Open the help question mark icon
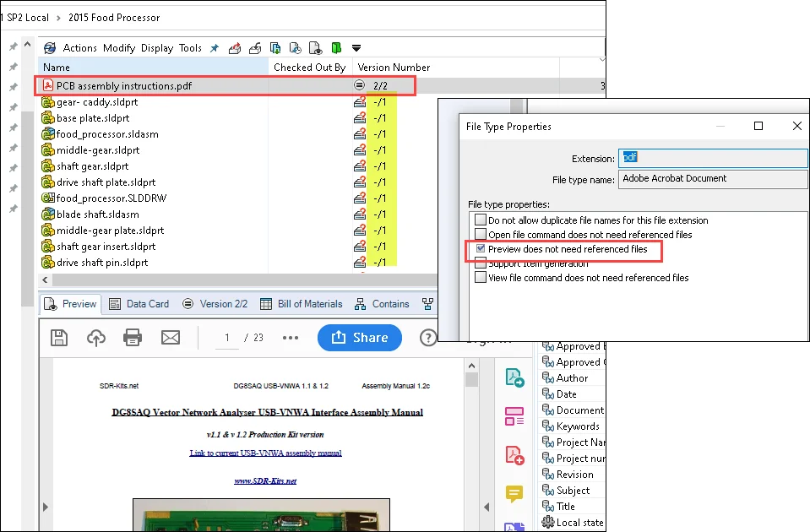The image size is (810, 532). click(427, 338)
